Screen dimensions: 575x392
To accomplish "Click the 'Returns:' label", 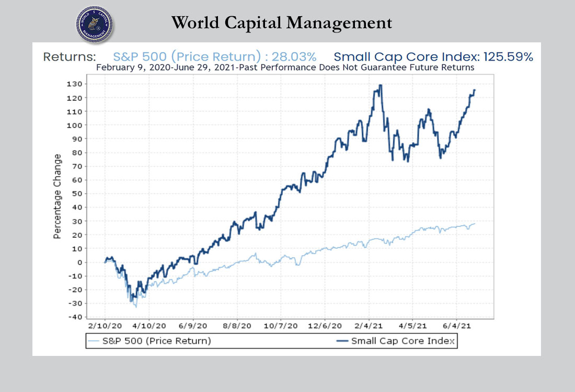I will point(70,57).
